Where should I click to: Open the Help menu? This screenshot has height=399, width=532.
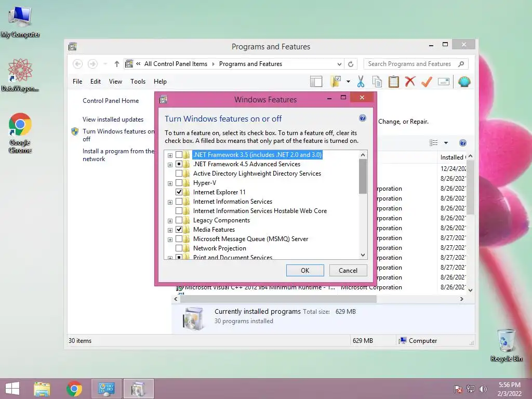160,82
